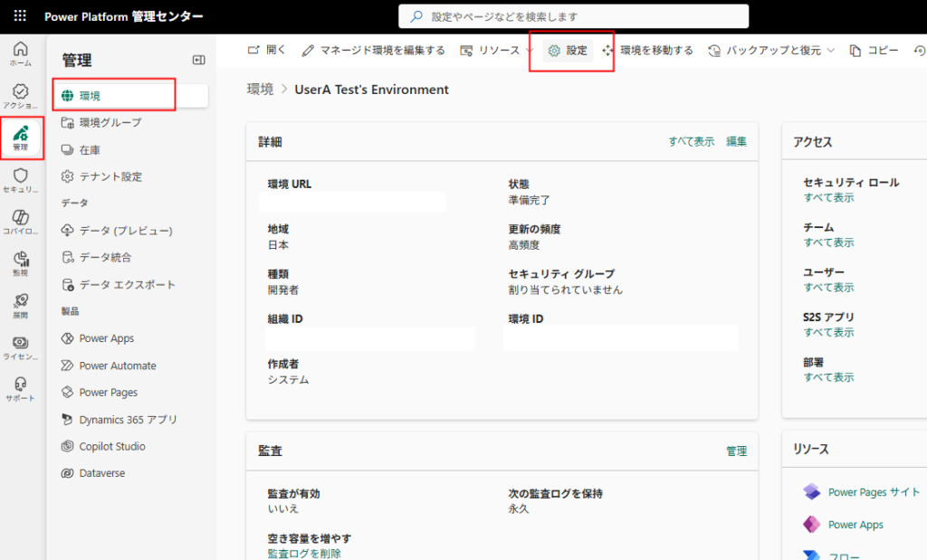
Task: Open the ライセンス icon in left rail
Action: pyautogui.click(x=20, y=347)
